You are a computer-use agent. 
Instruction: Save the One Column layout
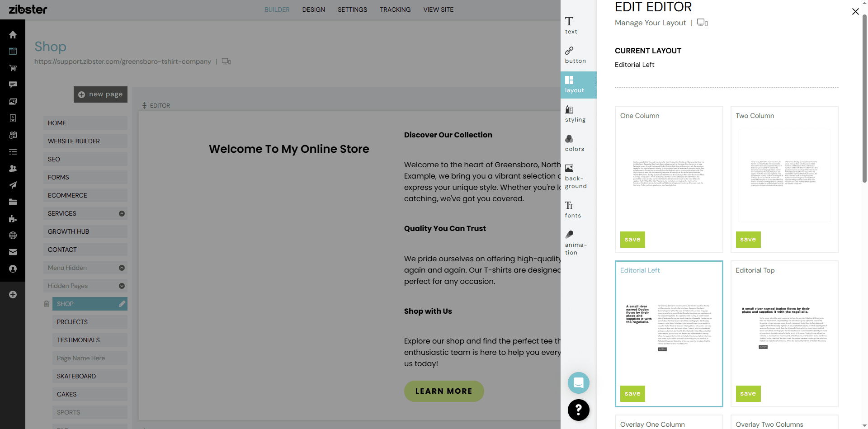pos(632,239)
